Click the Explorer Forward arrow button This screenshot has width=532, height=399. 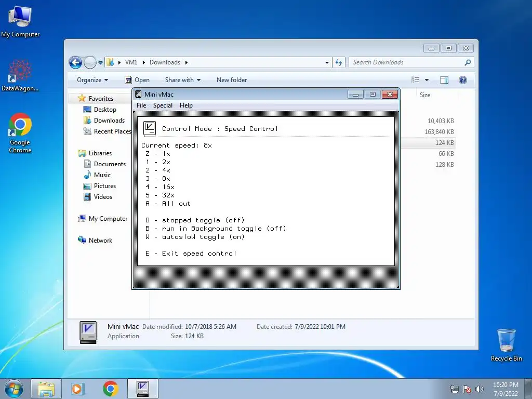[90, 62]
